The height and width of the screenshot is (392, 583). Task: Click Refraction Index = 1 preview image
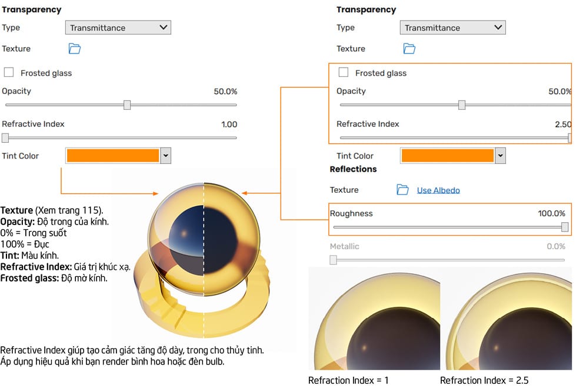tap(374, 319)
